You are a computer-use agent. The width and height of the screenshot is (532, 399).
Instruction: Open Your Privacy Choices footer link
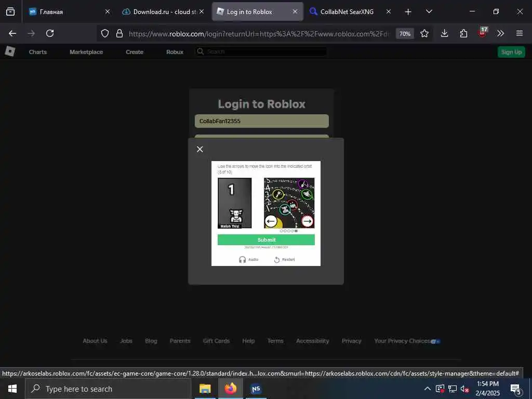tap(407, 341)
